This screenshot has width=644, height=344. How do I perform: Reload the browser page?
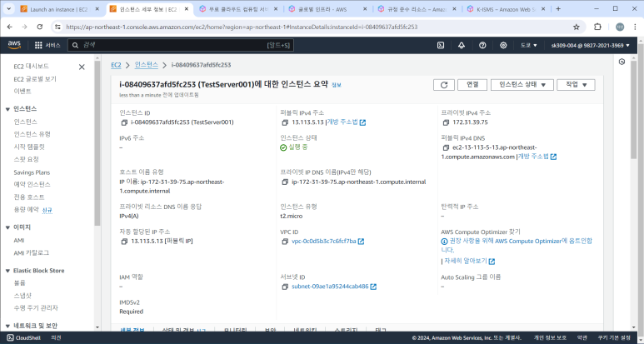39,27
